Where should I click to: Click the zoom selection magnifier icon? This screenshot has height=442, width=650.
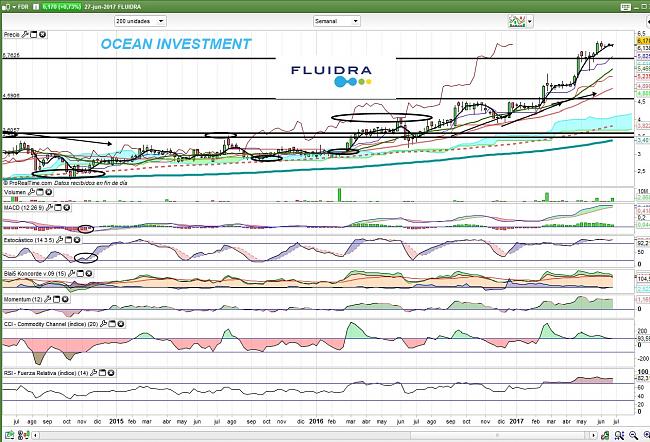point(619,435)
